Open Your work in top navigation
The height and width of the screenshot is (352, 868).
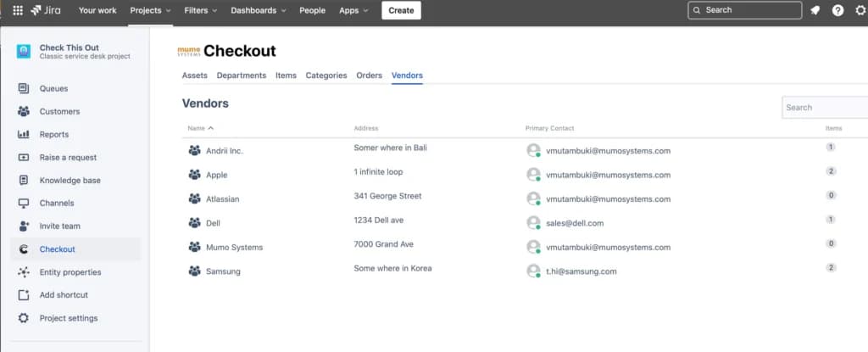97,10
